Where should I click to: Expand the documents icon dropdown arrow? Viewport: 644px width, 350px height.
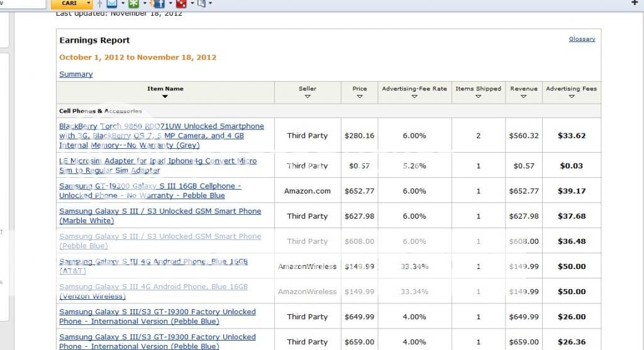tap(211, 3)
